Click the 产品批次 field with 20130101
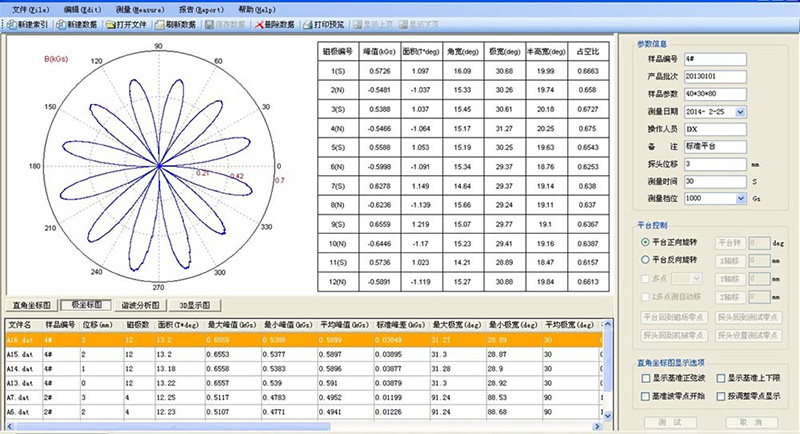The image size is (800, 434). pos(715,76)
